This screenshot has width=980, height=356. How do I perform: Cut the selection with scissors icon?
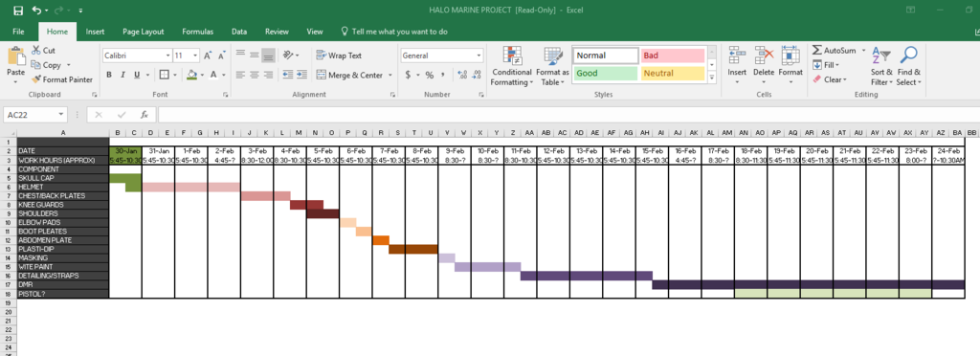[x=43, y=51]
